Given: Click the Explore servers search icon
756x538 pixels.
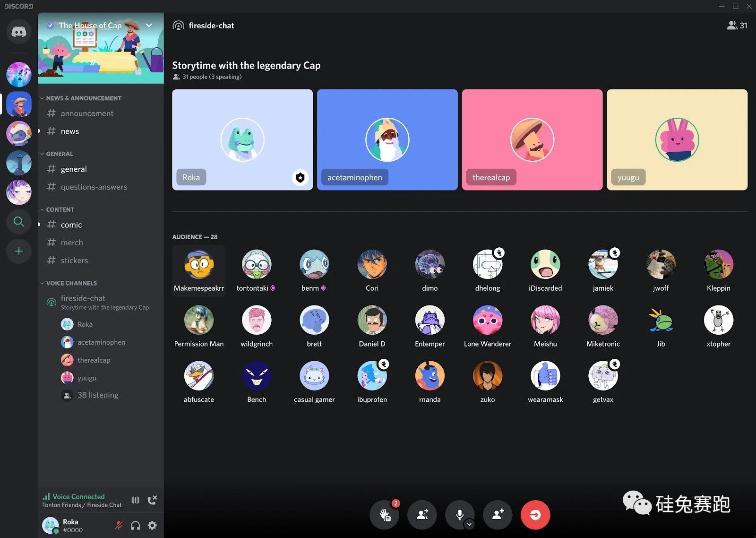Looking at the screenshot, I should click(x=19, y=221).
